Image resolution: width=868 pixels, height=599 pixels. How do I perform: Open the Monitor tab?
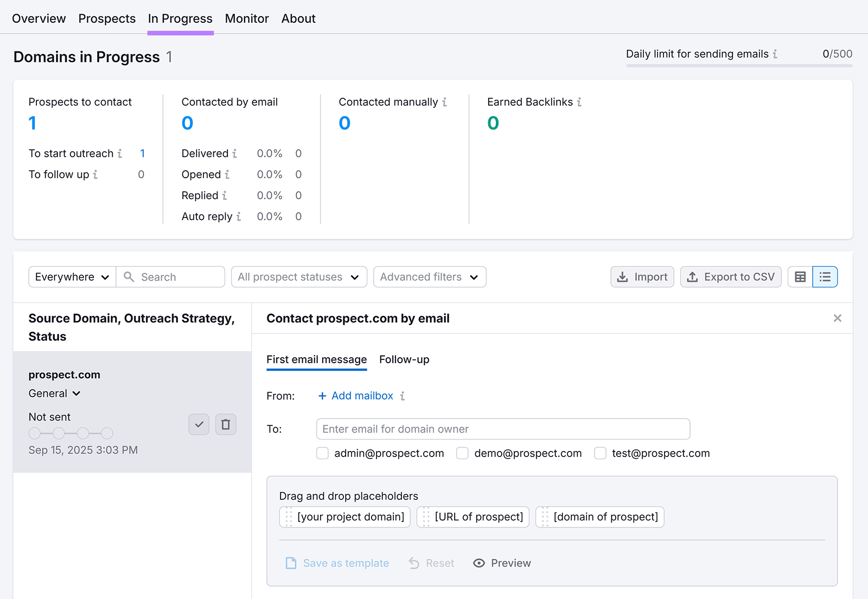pos(247,18)
